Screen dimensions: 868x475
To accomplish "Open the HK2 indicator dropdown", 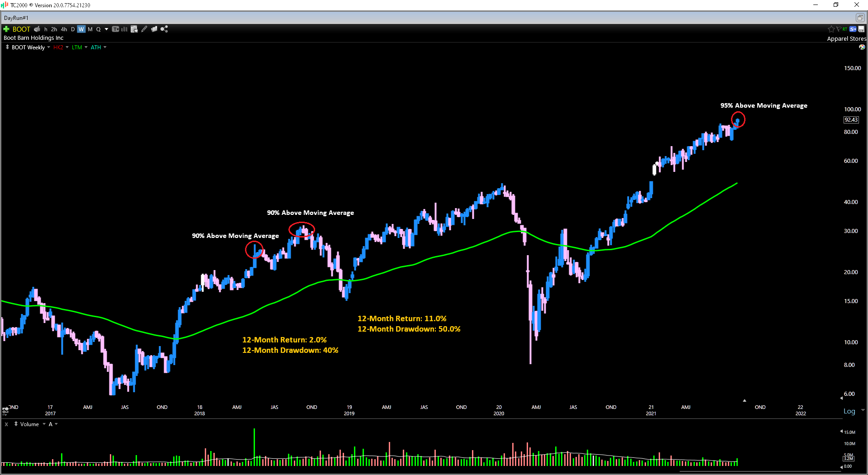I will (67, 47).
